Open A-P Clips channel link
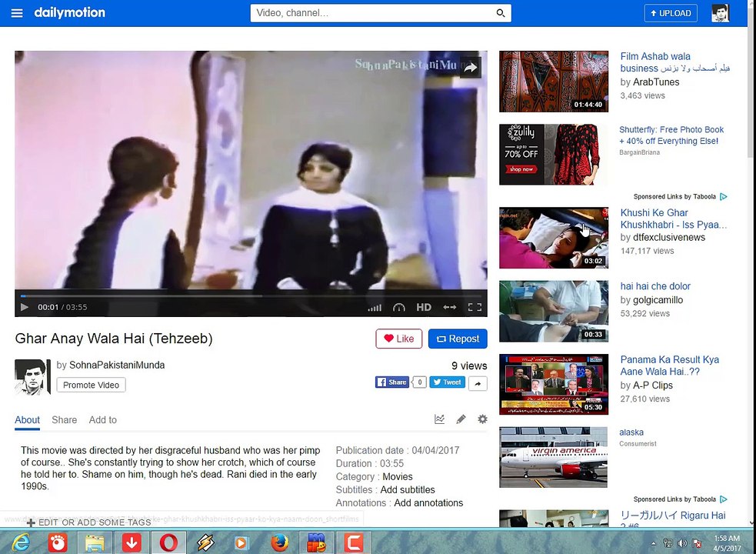Screen dimensions: 756x554 653,385
